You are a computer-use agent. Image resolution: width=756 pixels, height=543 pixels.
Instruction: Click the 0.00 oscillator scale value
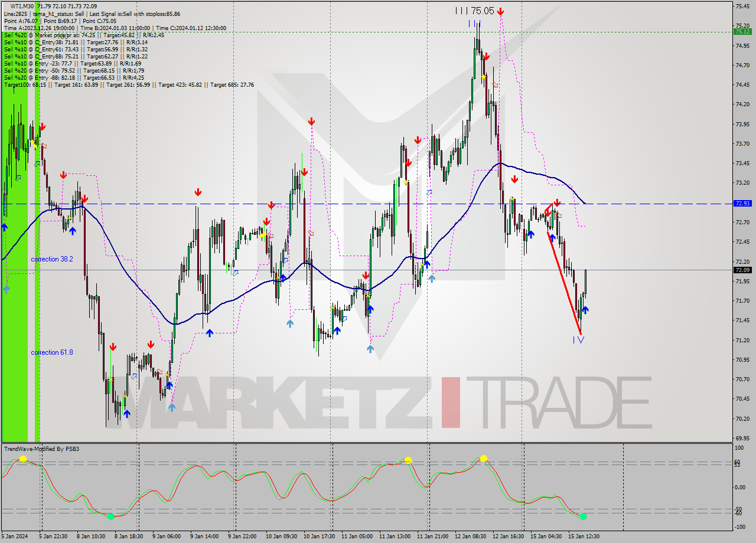[x=741, y=487]
